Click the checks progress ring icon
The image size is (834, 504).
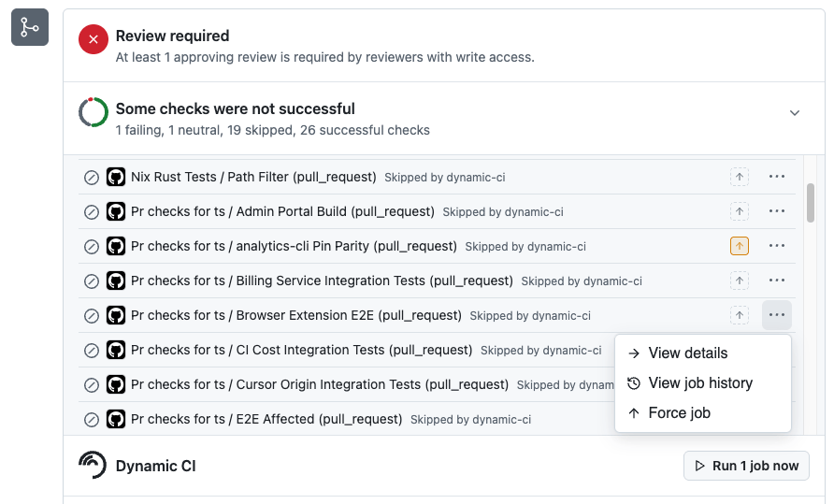93,112
